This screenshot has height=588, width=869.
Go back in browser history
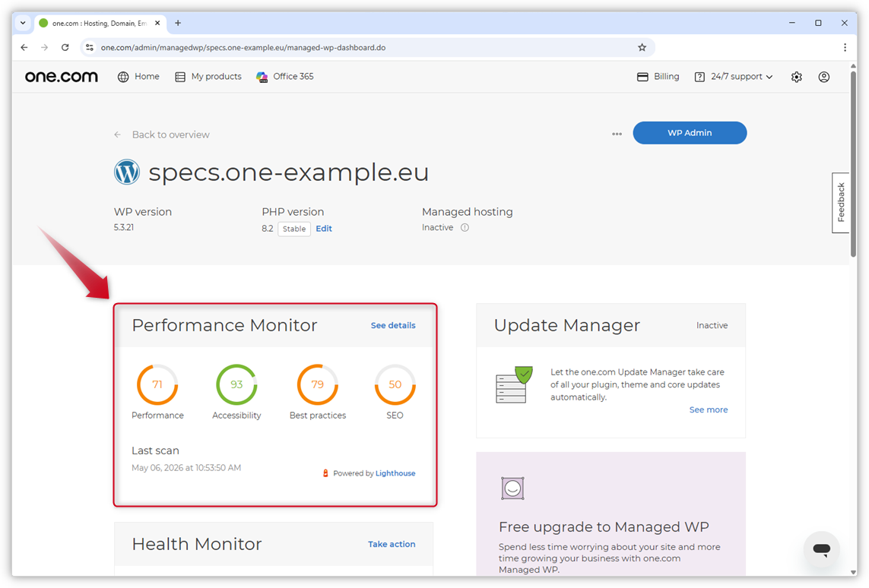[x=24, y=48]
